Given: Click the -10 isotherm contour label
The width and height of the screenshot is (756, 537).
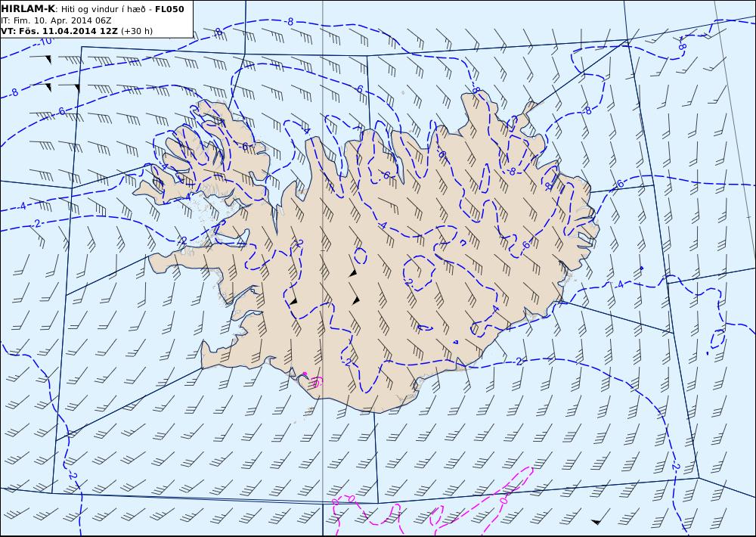Looking at the screenshot, I should click(45, 42).
